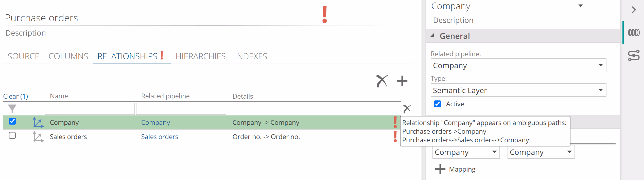Switch to the COLUMNS tab
This screenshot has width=644, height=180.
tap(68, 56)
